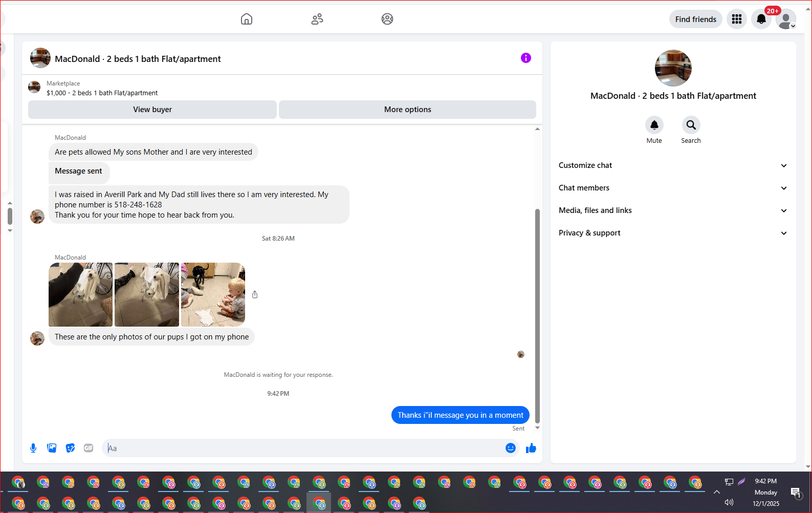Mute the conversation with the bell icon
Screen dimensions: 812x513
(654, 125)
